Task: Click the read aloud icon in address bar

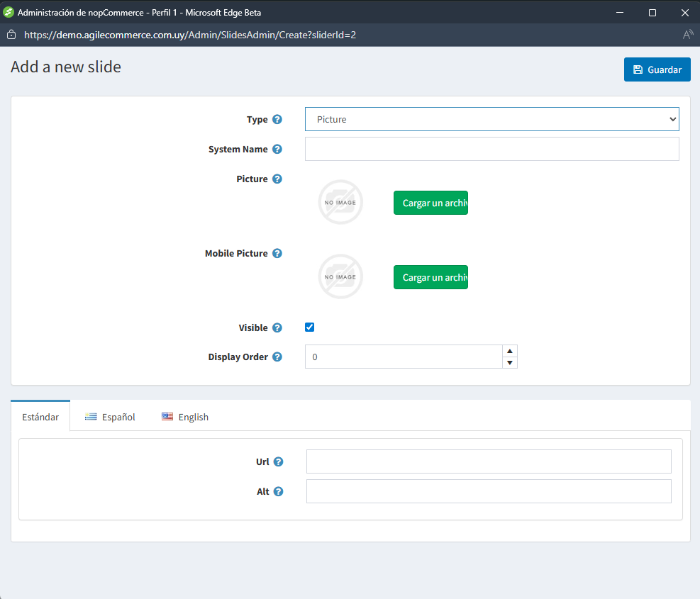Action: 687,34
